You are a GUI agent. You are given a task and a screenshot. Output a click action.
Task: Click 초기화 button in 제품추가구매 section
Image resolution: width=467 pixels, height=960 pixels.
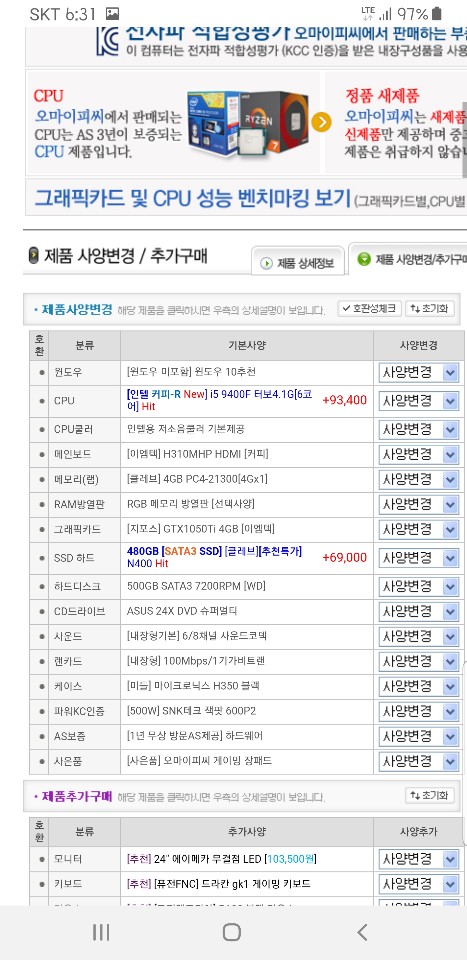tap(430, 795)
